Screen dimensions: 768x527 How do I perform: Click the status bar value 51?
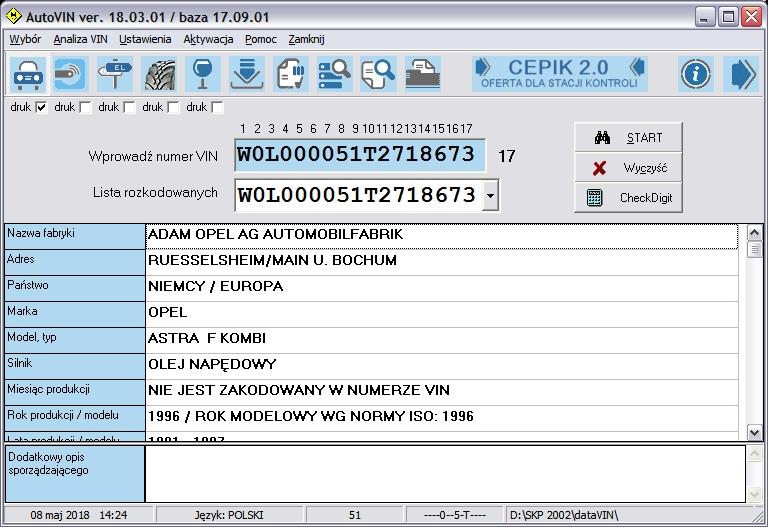tap(355, 515)
